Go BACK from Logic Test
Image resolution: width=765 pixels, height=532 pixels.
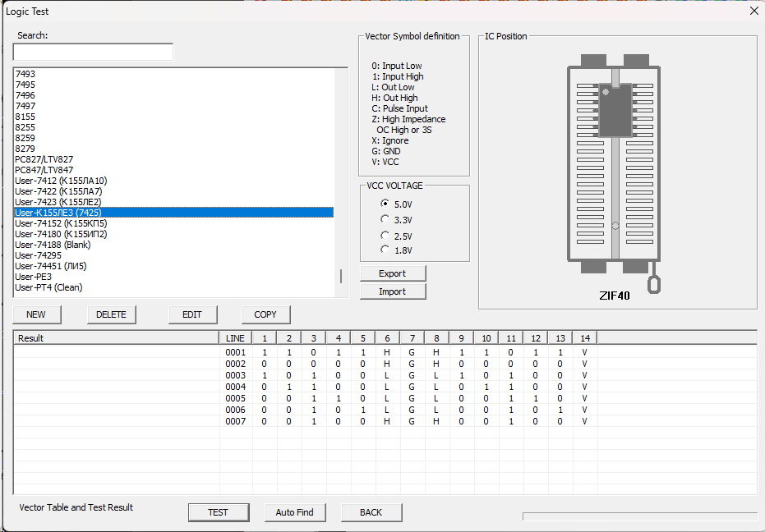[371, 512]
